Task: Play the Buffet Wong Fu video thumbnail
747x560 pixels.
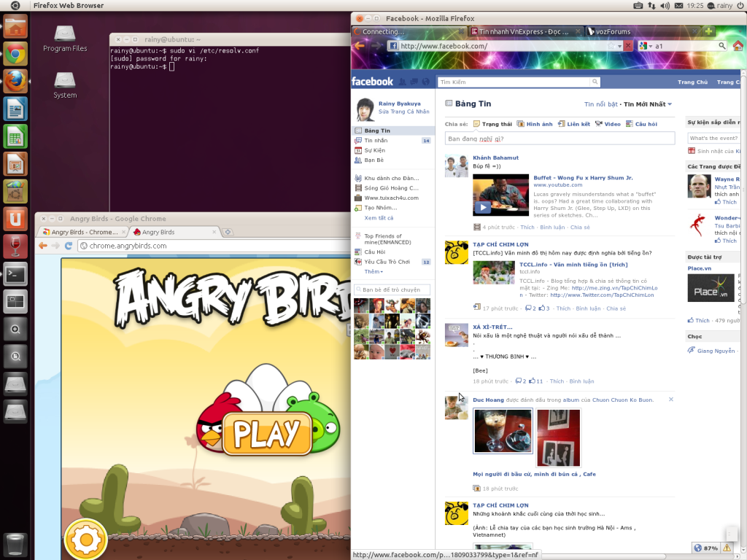Action: [500, 195]
